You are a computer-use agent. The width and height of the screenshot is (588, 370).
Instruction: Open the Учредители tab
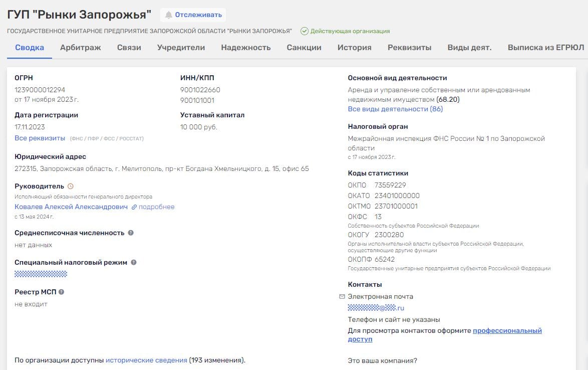click(x=181, y=48)
